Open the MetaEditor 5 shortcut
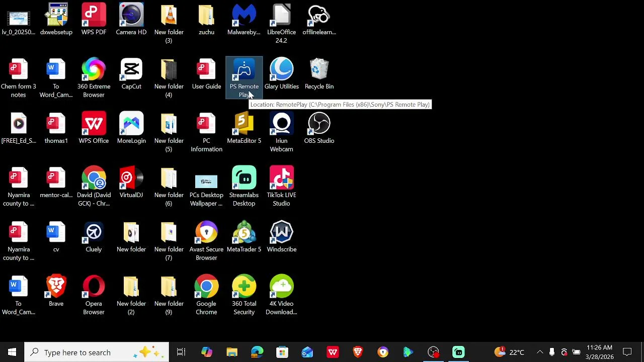 tap(244, 129)
